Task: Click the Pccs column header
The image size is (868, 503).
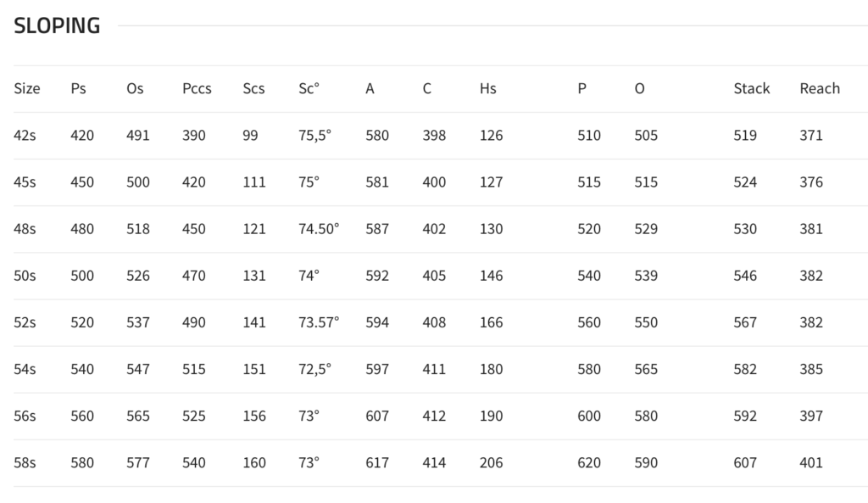Action: (197, 88)
